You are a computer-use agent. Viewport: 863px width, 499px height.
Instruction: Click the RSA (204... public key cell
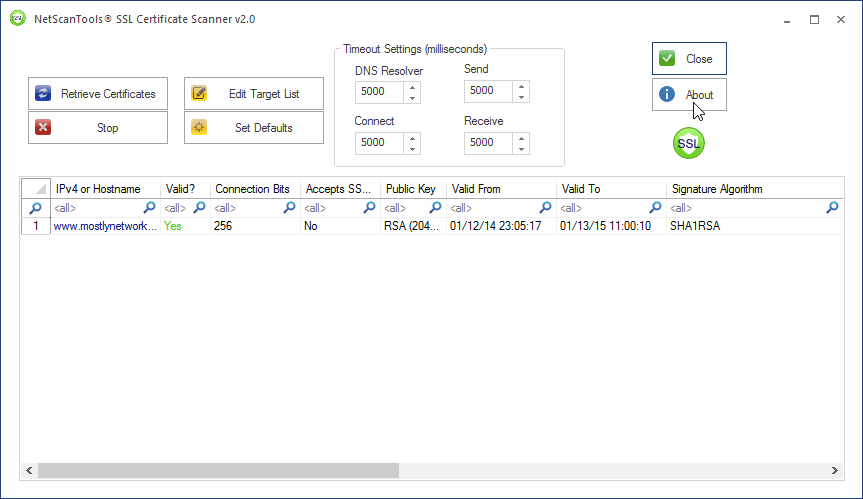(x=413, y=226)
